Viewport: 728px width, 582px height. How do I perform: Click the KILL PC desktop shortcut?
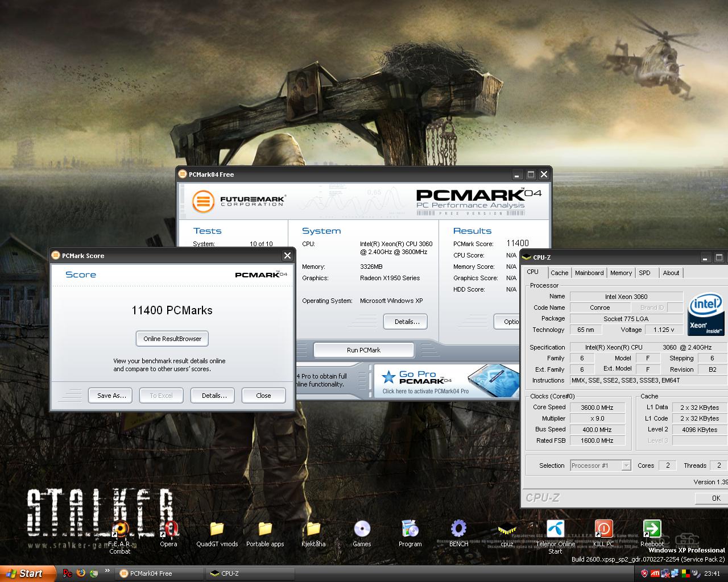[603, 533]
